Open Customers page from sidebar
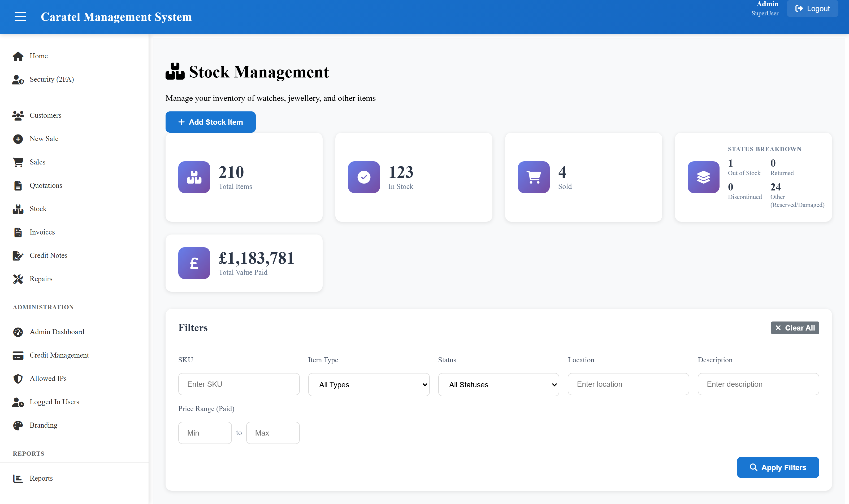Screen dimensions: 849x504 pyautogui.click(x=46, y=115)
